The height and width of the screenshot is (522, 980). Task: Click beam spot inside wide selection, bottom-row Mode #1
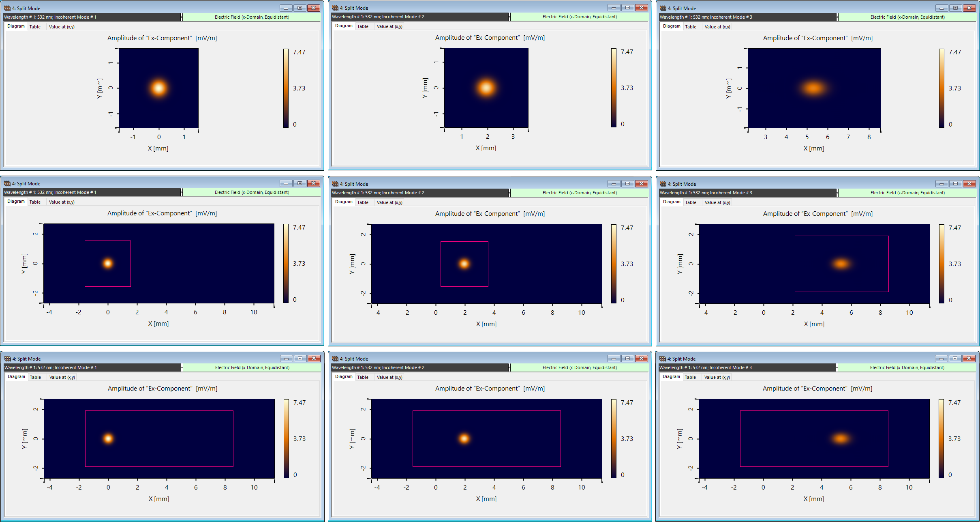(108, 438)
